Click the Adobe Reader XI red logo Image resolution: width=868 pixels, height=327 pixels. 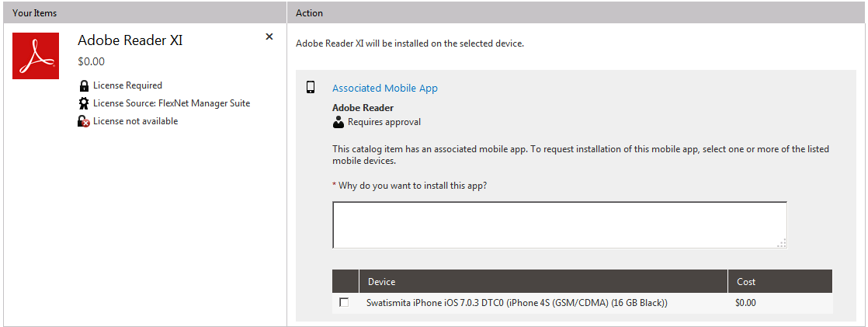tap(36, 55)
